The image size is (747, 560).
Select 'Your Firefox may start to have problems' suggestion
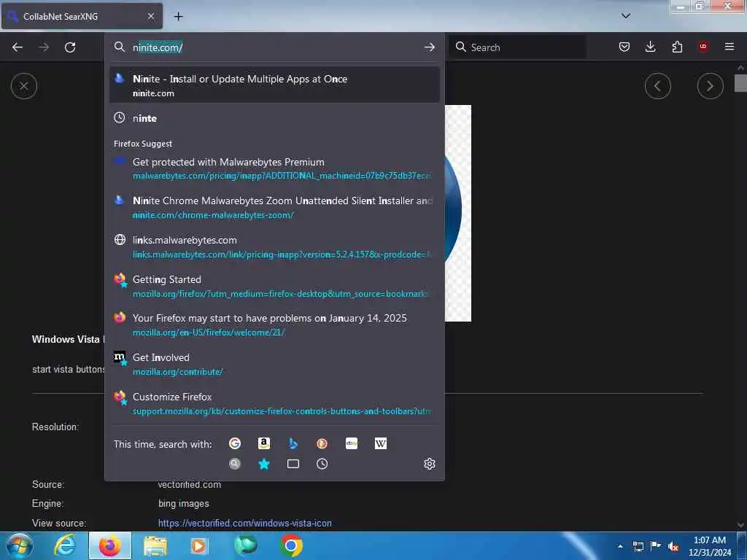(274, 324)
